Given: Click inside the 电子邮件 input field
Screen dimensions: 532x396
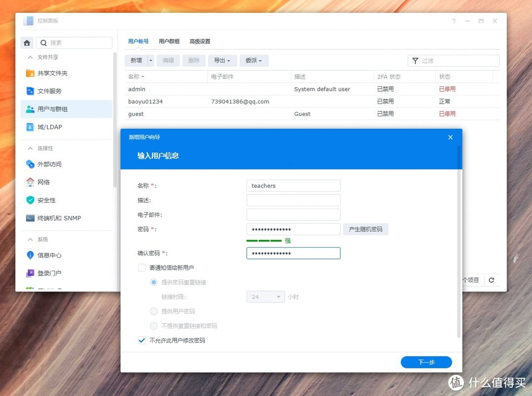Looking at the screenshot, I should pos(293,215).
